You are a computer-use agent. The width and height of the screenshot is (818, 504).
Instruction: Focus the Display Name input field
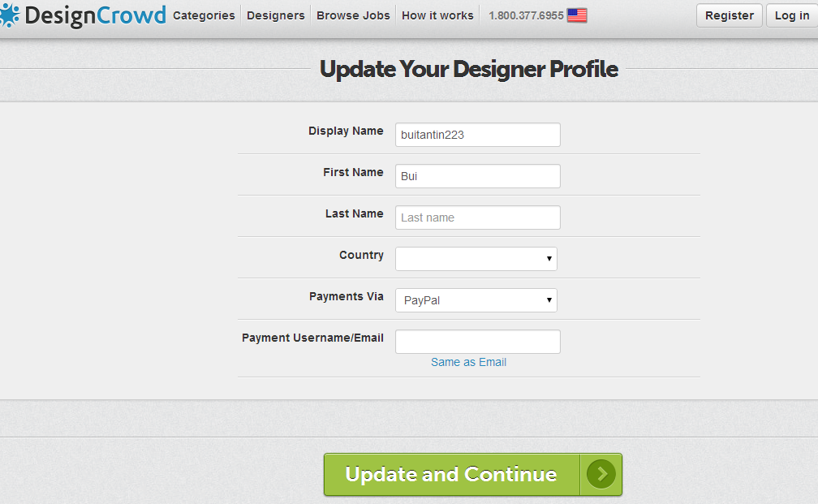pyautogui.click(x=477, y=135)
